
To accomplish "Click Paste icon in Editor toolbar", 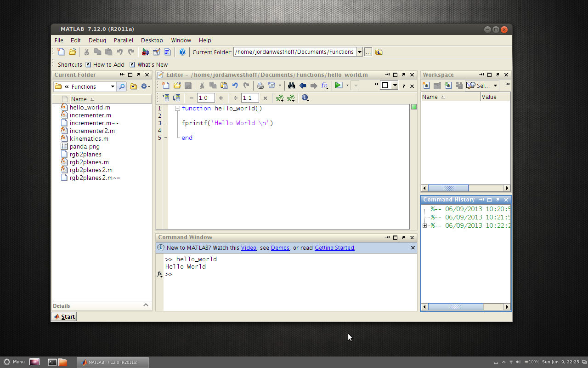I will tap(224, 86).
